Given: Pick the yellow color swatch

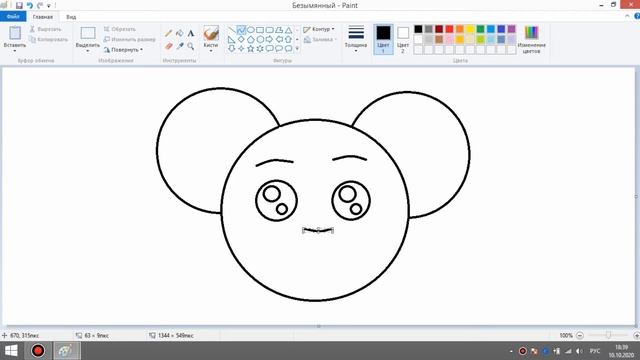Looking at the screenshot, I should coord(470,29).
